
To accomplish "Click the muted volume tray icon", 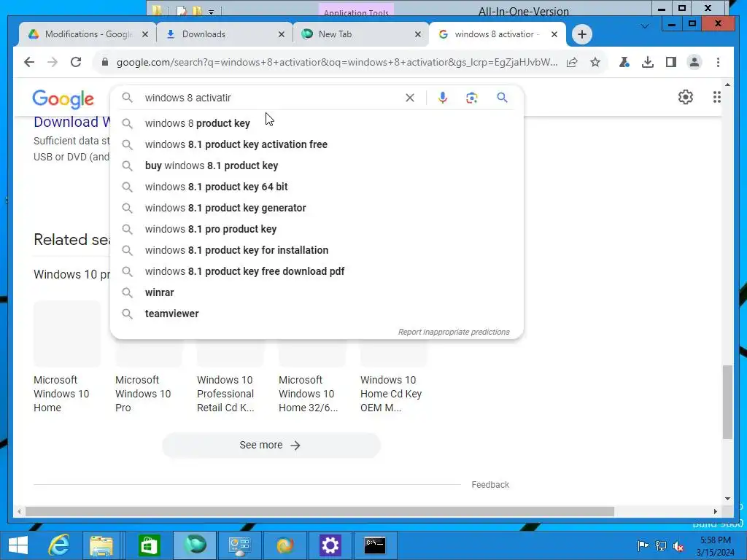I will pos(678,546).
